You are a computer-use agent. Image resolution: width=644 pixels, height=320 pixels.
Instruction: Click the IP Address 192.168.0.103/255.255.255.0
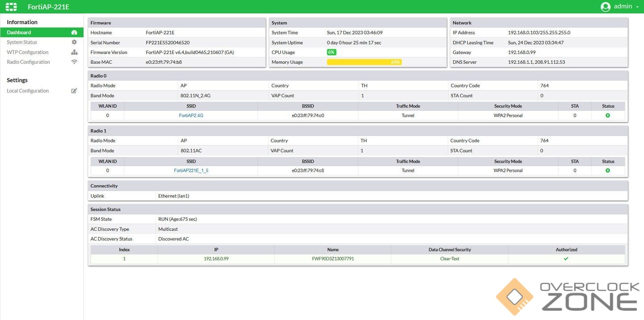[x=539, y=33]
